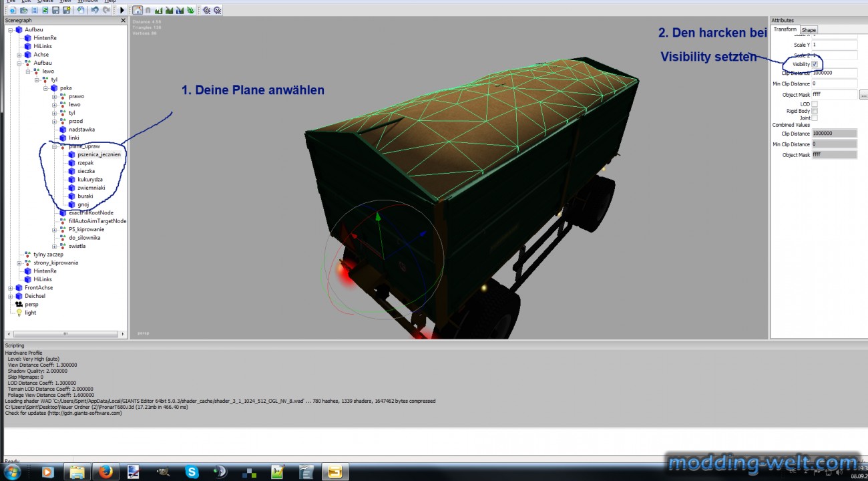Select the nadstawka node
Screen dimensions: 868x481
point(81,130)
